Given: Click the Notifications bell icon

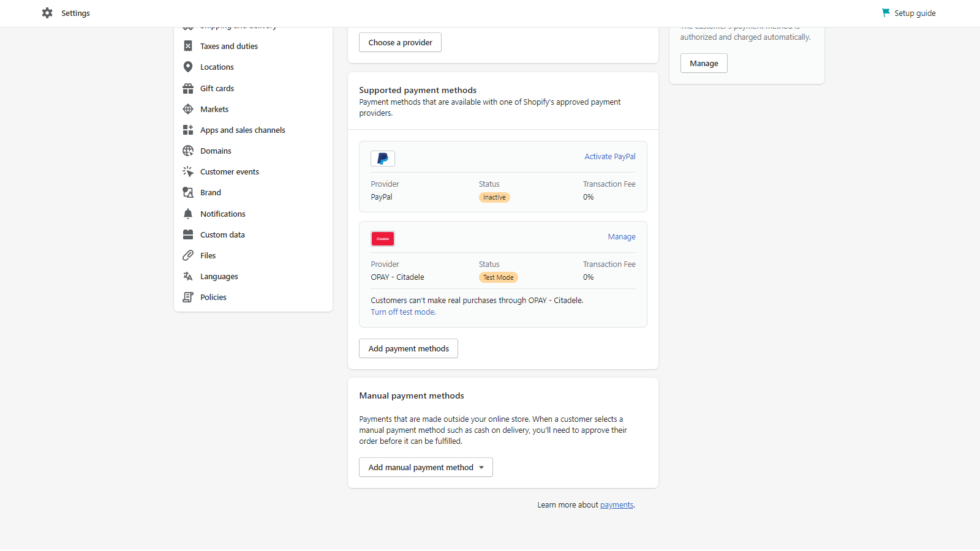Looking at the screenshot, I should 188,214.
